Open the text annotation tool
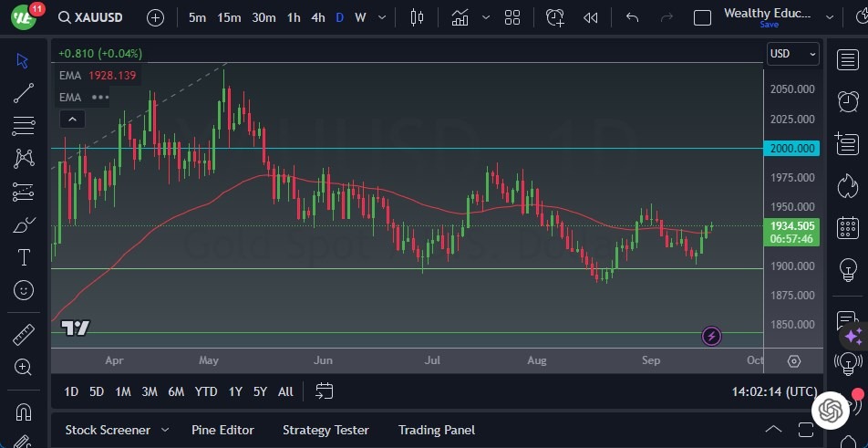The width and height of the screenshot is (868, 448). [24, 257]
